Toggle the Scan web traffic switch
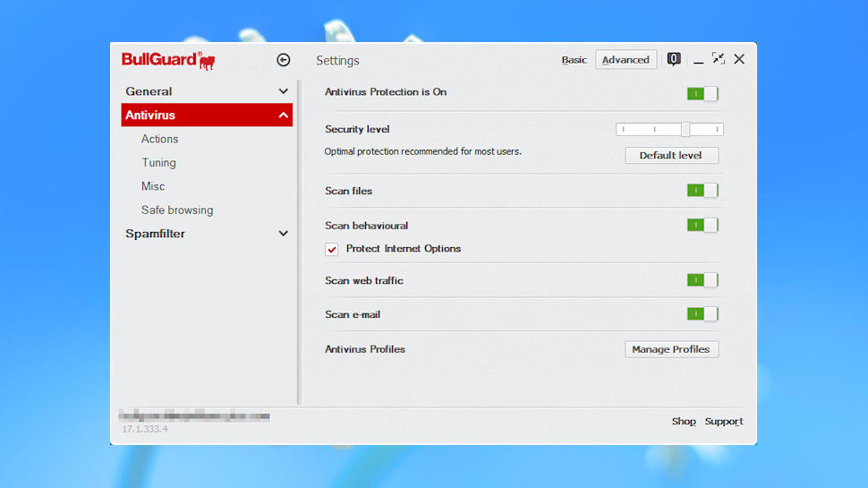The height and width of the screenshot is (488, 868). [702, 280]
